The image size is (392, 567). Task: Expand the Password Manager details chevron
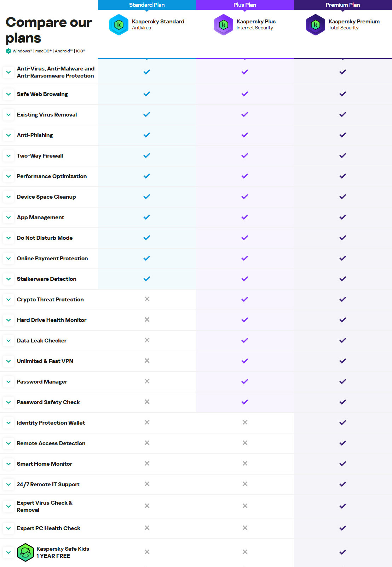8,382
